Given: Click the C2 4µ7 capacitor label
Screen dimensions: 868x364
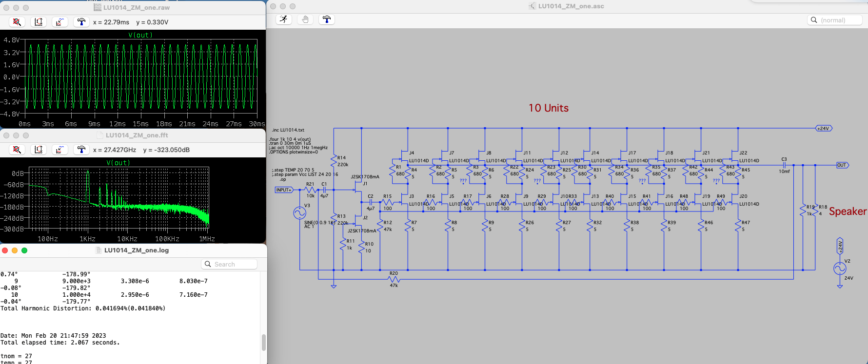Looking at the screenshot, I should 371,202.
